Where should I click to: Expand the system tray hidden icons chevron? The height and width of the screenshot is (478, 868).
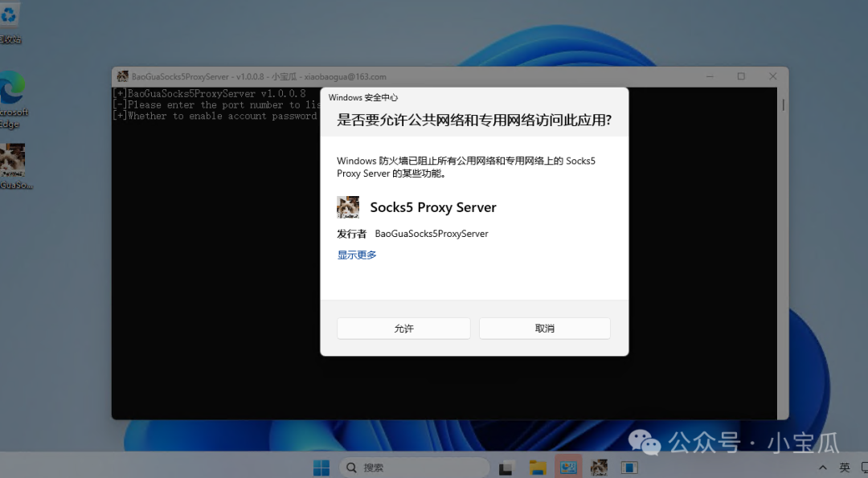[823, 468]
